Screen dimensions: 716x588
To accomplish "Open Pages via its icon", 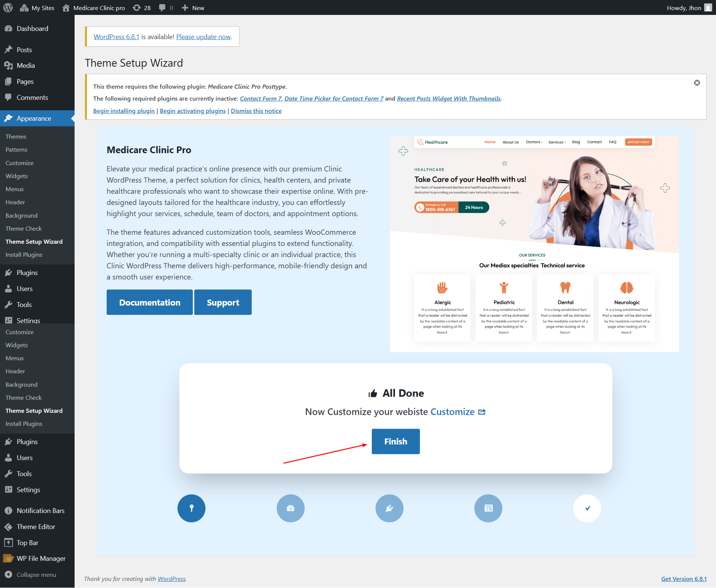I will tap(9, 82).
